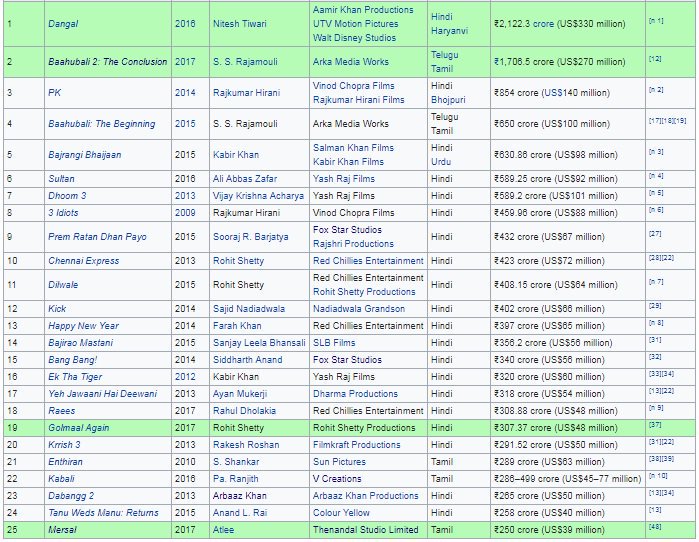The width and height of the screenshot is (699, 542).
Task: Click the Atlee director link
Action: point(223,530)
